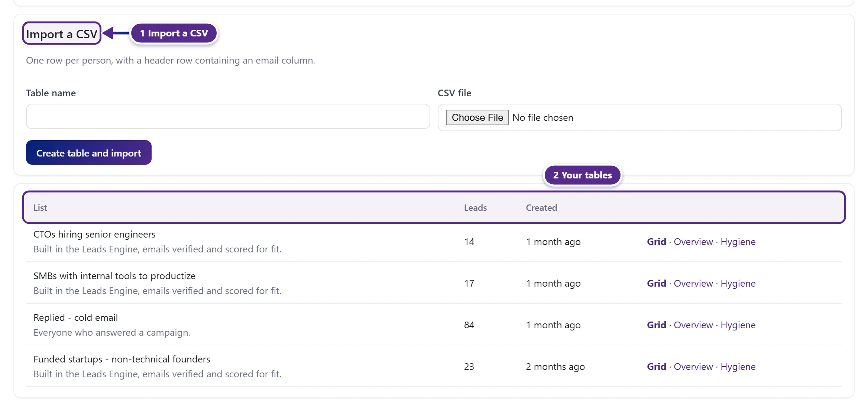
Task: Open Overview for Replied - cold email
Action: 693,325
